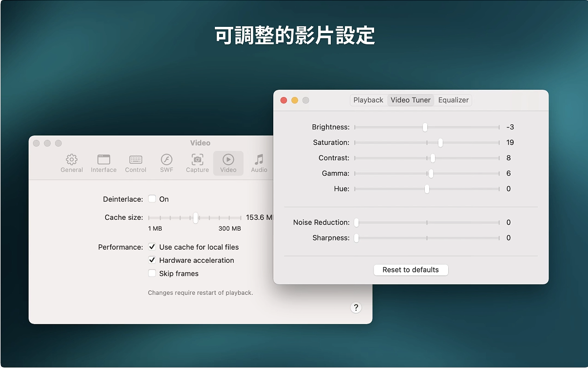
Task: Switch to the Playback tab
Action: [368, 100]
